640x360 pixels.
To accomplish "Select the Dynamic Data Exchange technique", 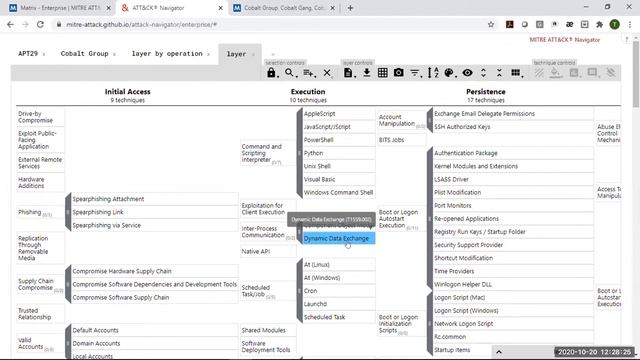I will point(339,238).
